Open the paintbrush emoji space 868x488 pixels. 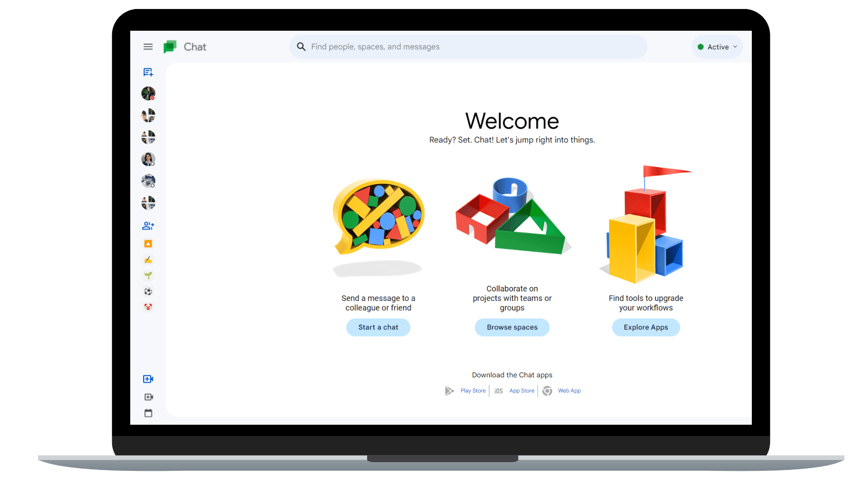(x=148, y=259)
